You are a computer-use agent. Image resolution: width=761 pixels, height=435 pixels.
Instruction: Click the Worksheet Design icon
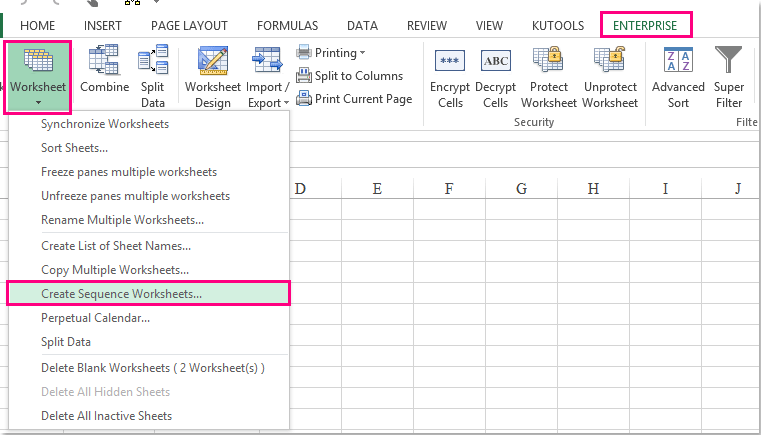click(x=212, y=63)
